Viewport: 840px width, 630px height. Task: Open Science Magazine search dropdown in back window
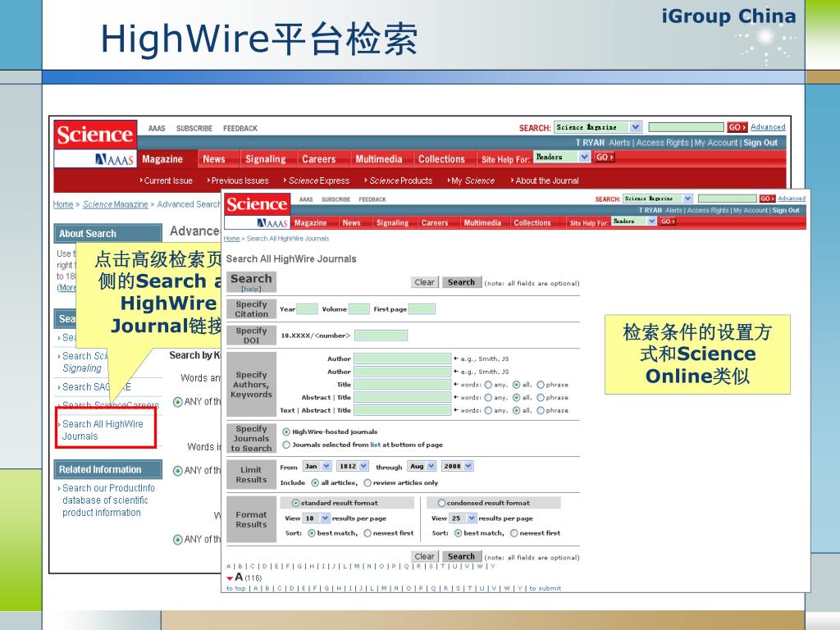(598, 127)
